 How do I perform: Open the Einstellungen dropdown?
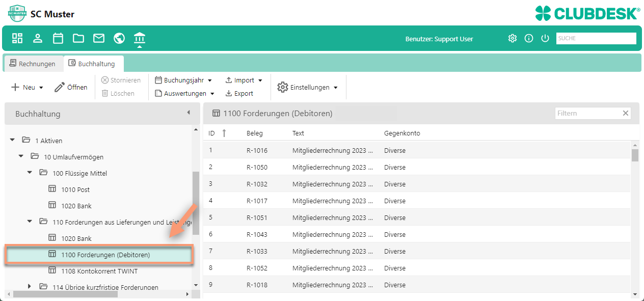tap(308, 87)
